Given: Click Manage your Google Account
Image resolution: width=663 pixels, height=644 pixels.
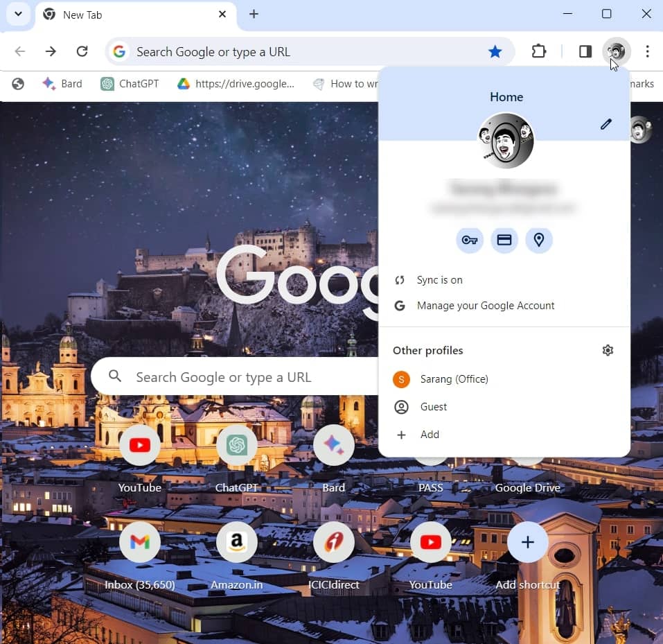Looking at the screenshot, I should pos(485,305).
